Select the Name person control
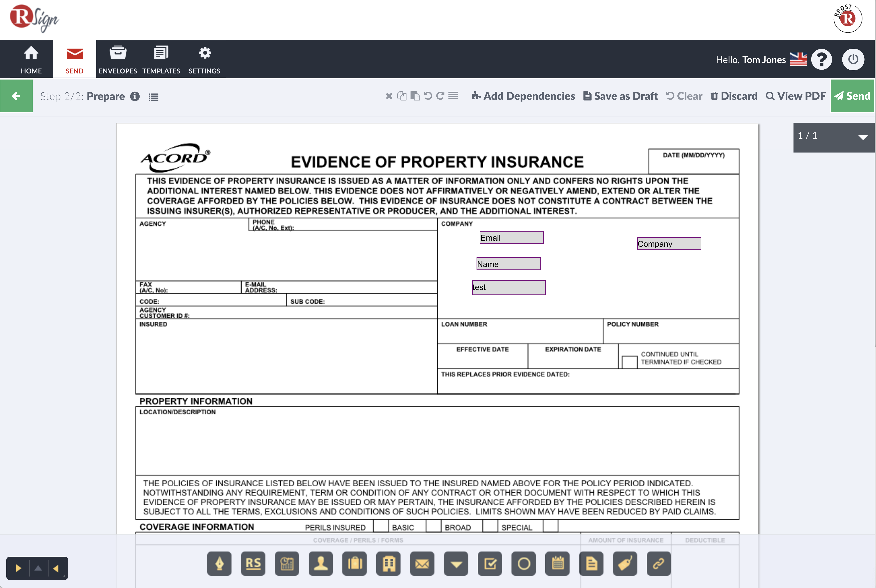 coord(320,563)
